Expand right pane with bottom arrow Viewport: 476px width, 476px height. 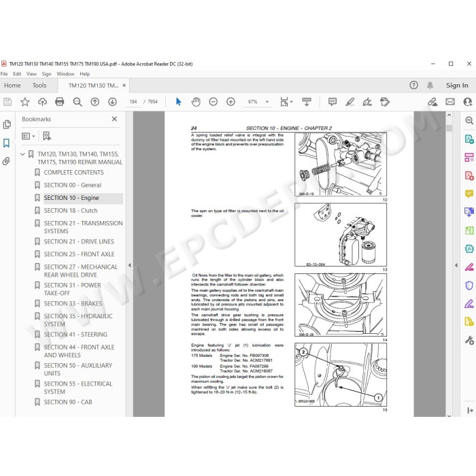point(470,411)
